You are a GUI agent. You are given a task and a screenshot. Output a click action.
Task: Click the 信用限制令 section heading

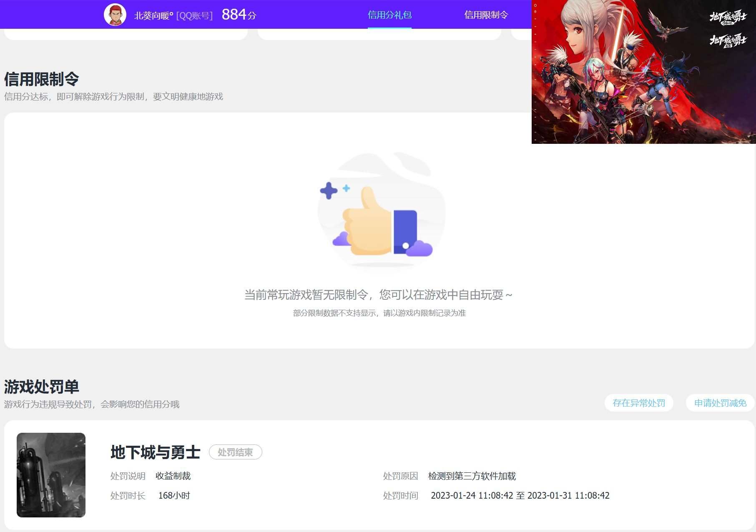[x=42, y=78]
